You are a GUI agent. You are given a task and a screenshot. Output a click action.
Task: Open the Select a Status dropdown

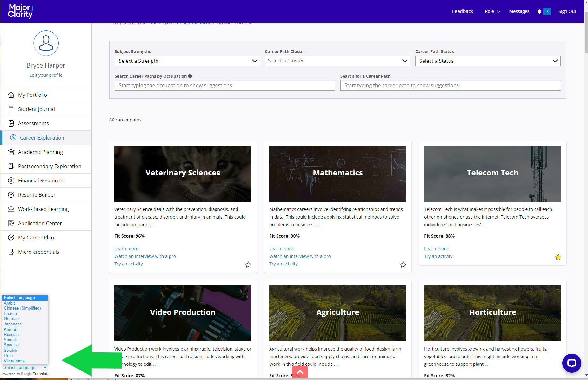[x=488, y=61]
